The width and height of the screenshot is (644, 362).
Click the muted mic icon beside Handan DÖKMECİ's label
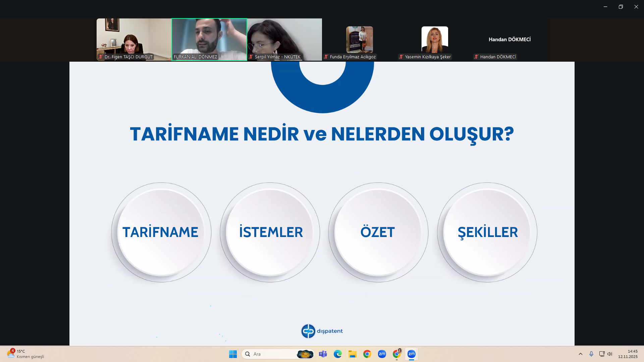point(476,57)
